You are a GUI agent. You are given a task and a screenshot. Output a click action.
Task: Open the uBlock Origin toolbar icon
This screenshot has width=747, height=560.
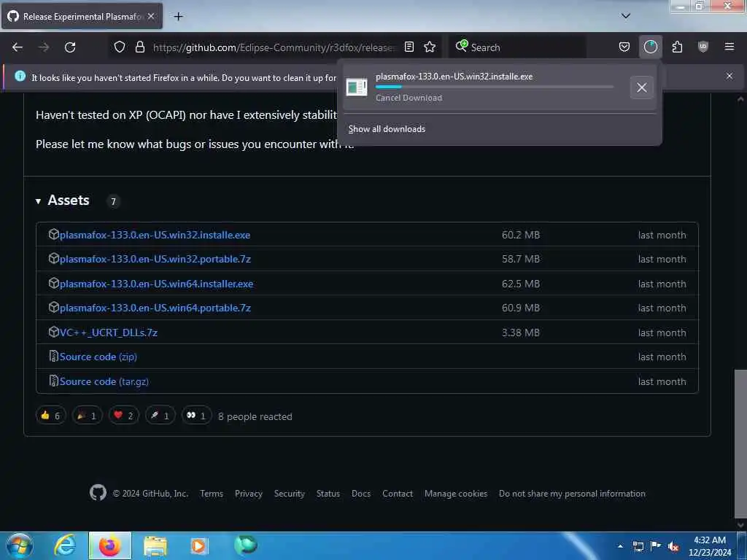tap(703, 47)
